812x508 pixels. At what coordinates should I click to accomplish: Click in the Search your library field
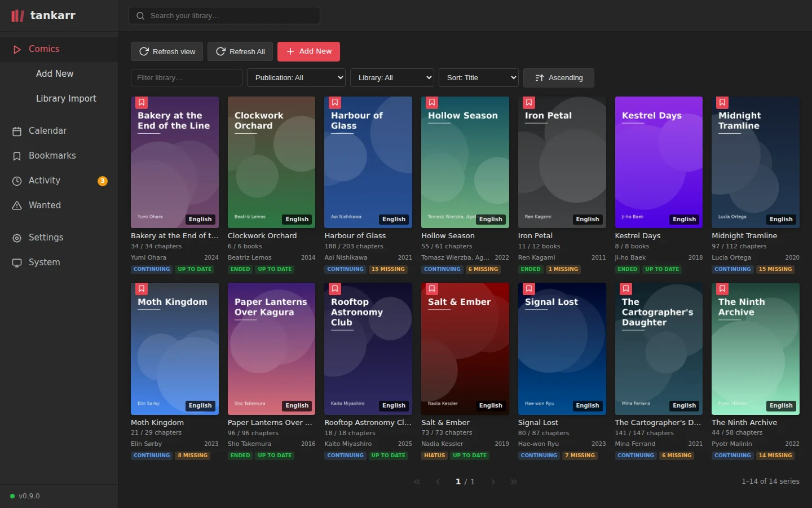(x=224, y=16)
